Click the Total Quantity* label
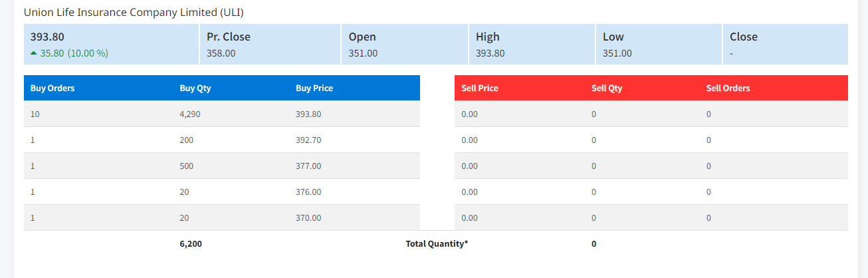Viewport: 868px width, 278px height. click(437, 243)
